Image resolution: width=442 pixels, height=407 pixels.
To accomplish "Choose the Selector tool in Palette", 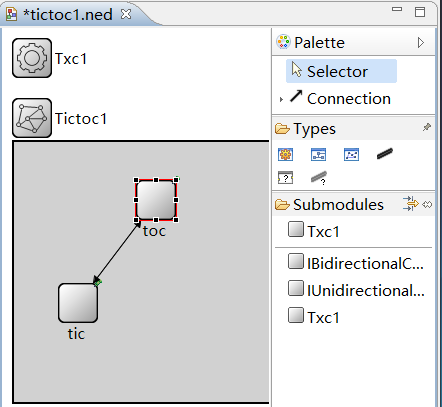I will (x=341, y=71).
